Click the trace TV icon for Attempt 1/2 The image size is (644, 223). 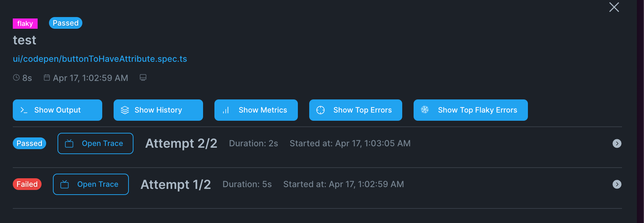[65, 184]
